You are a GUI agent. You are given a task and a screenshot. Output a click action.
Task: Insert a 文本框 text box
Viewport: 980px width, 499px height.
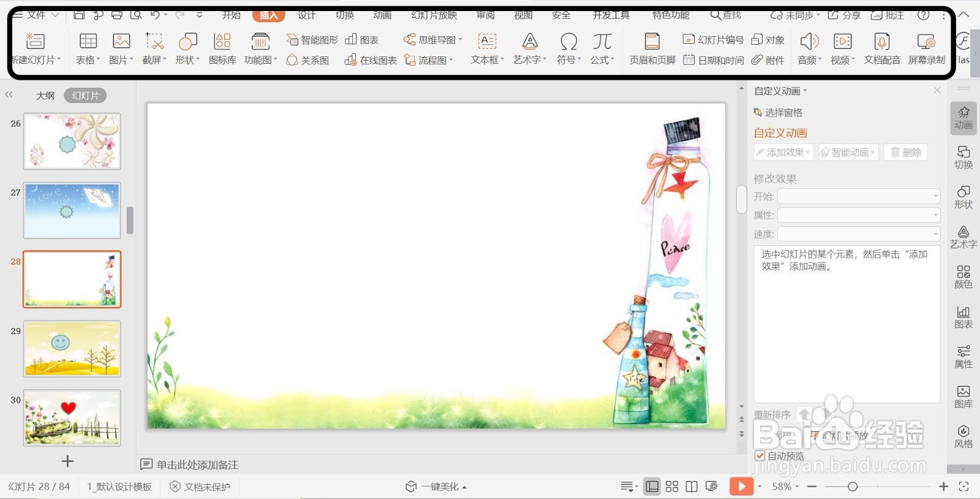[x=487, y=48]
